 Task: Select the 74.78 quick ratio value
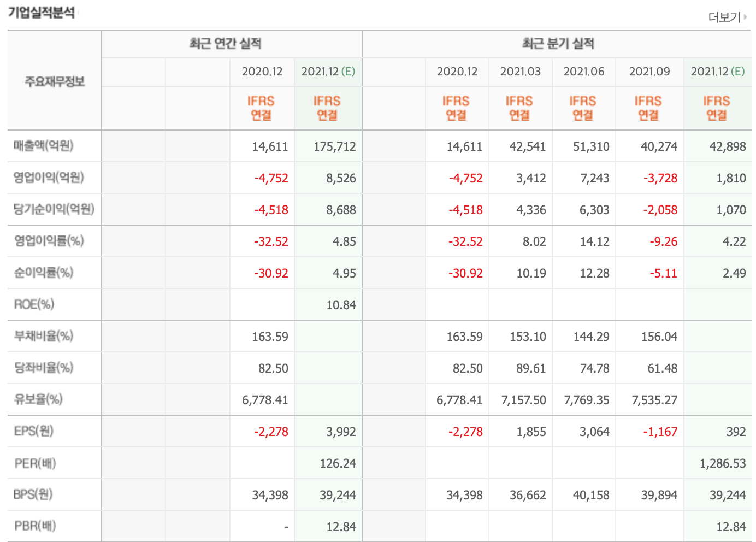[594, 368]
